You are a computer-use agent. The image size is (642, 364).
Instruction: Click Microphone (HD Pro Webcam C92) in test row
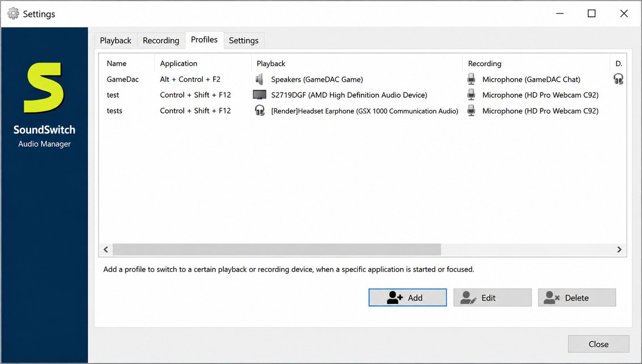coord(540,95)
